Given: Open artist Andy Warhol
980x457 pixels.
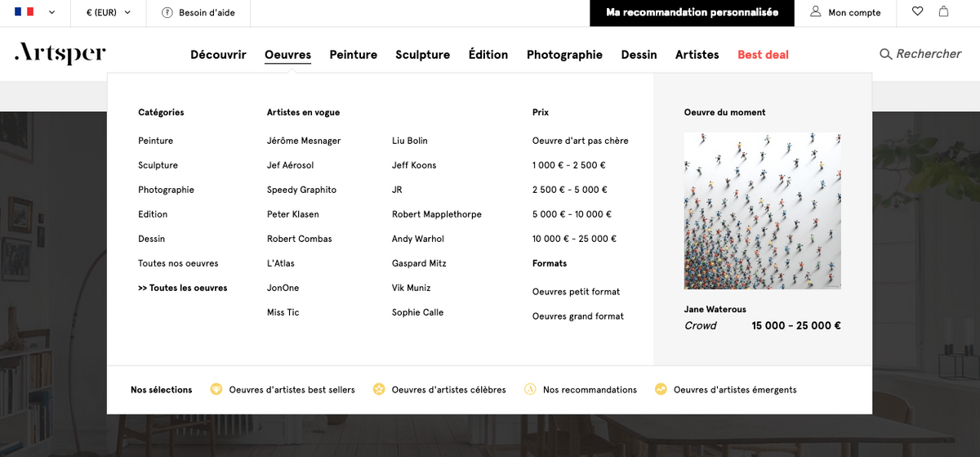Looking at the screenshot, I should pos(419,239).
